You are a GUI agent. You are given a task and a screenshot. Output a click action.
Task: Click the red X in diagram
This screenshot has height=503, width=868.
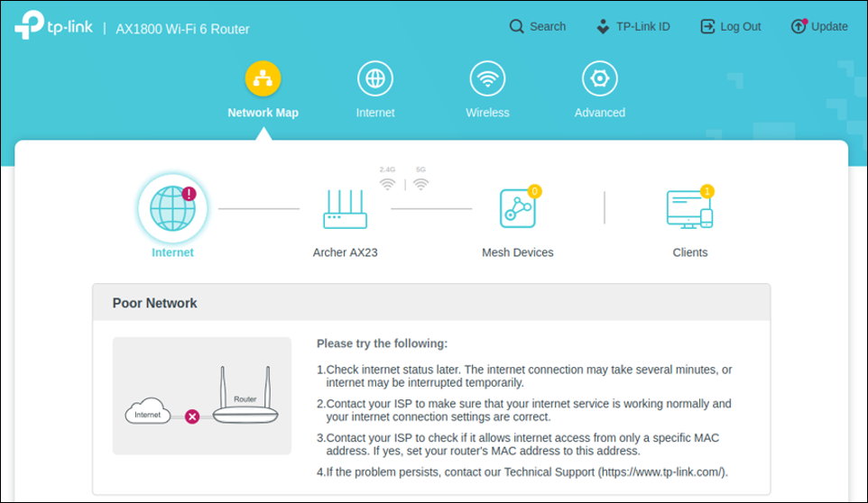[192, 416]
